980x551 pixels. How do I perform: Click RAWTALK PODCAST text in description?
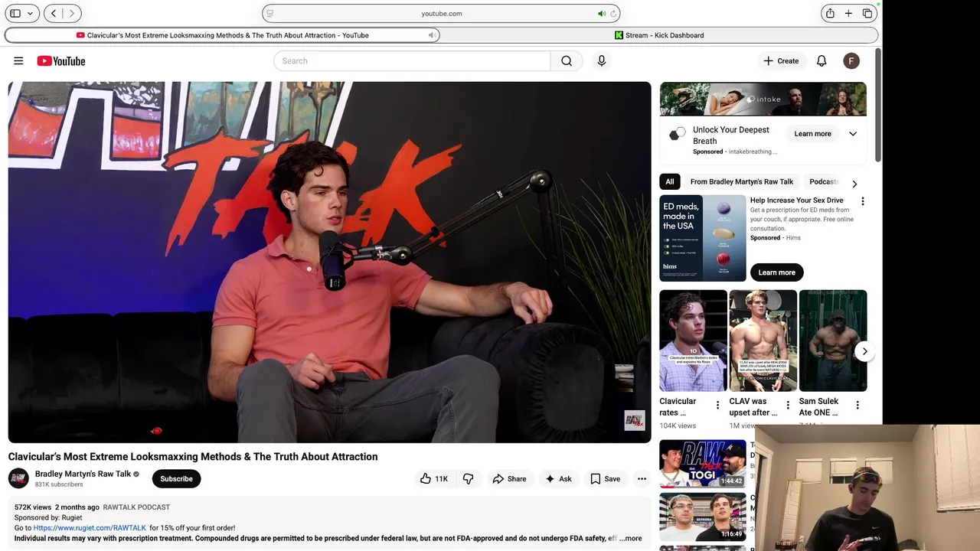[136, 507]
